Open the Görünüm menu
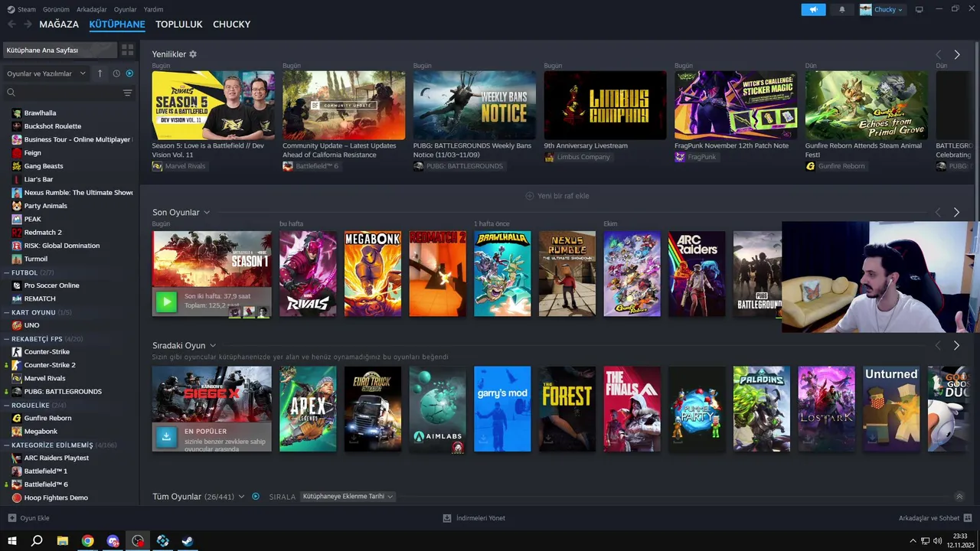This screenshot has height=551, width=980. click(56, 9)
